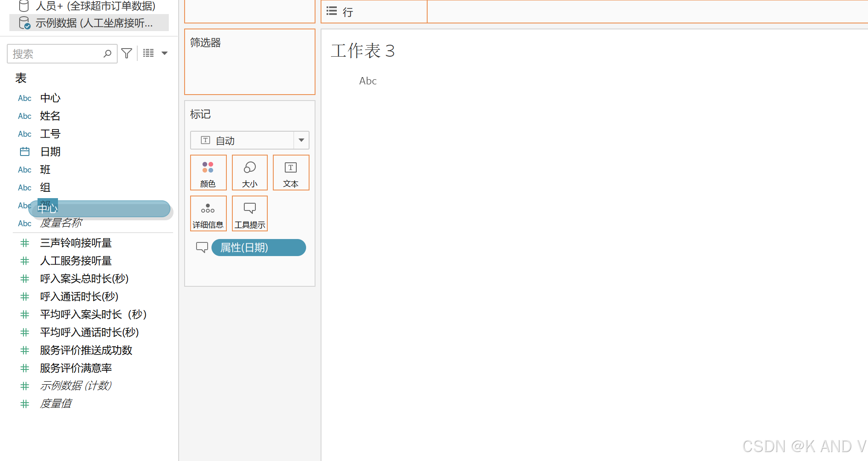This screenshot has width=868, height=461.
Task: Click the filter funnel icon beside search
Action: pyautogui.click(x=127, y=53)
